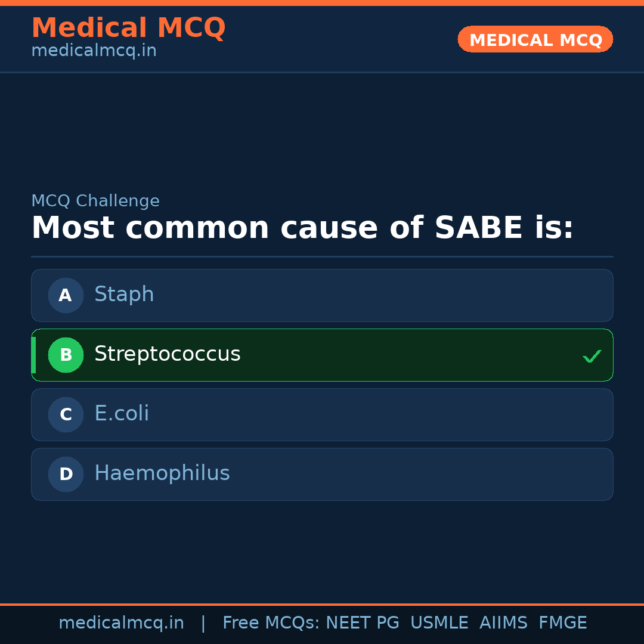The image size is (644, 644).
Task: Click the orange MEDICAL MCQ badge
Action: (x=535, y=39)
